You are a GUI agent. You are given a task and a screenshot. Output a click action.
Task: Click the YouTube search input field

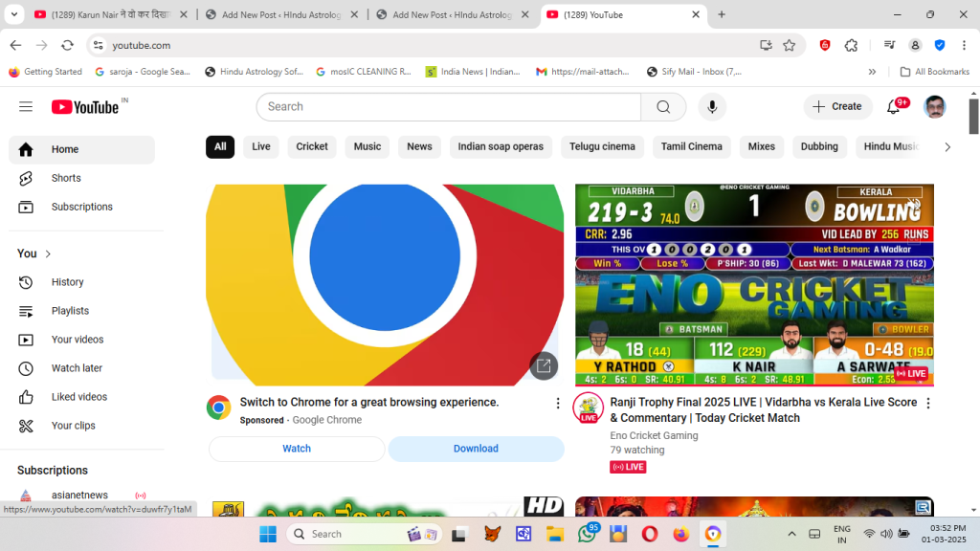(449, 107)
